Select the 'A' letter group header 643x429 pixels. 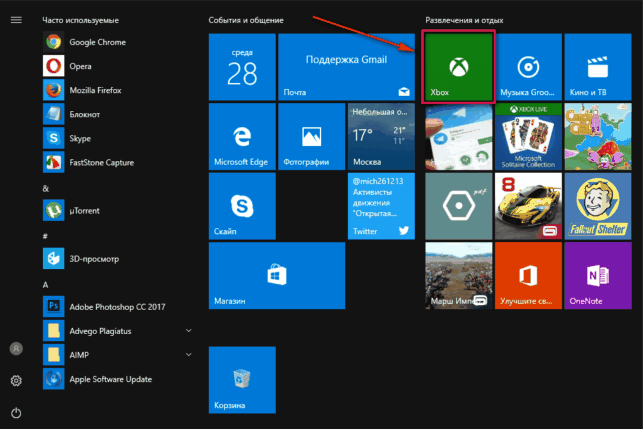point(46,285)
